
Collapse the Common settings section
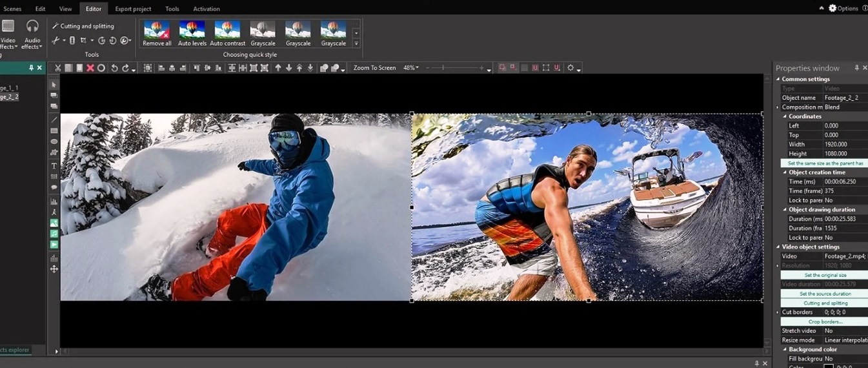click(778, 79)
